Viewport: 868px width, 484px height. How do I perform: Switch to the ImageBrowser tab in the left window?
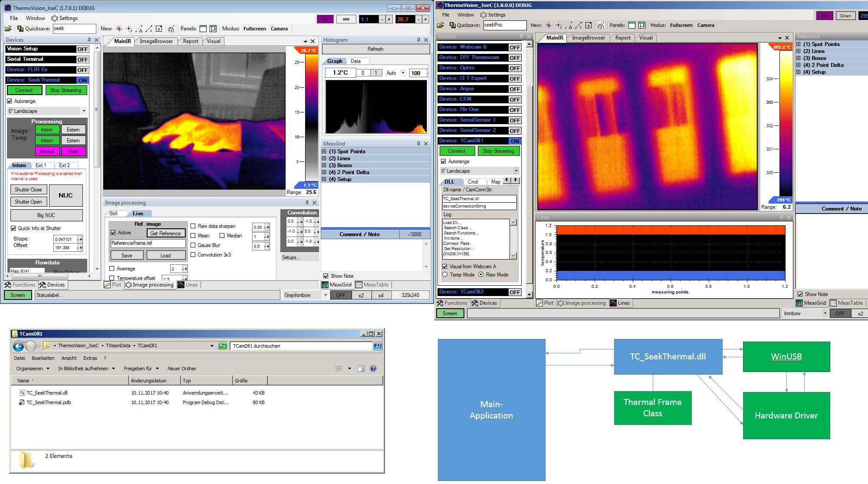pyautogui.click(x=156, y=41)
